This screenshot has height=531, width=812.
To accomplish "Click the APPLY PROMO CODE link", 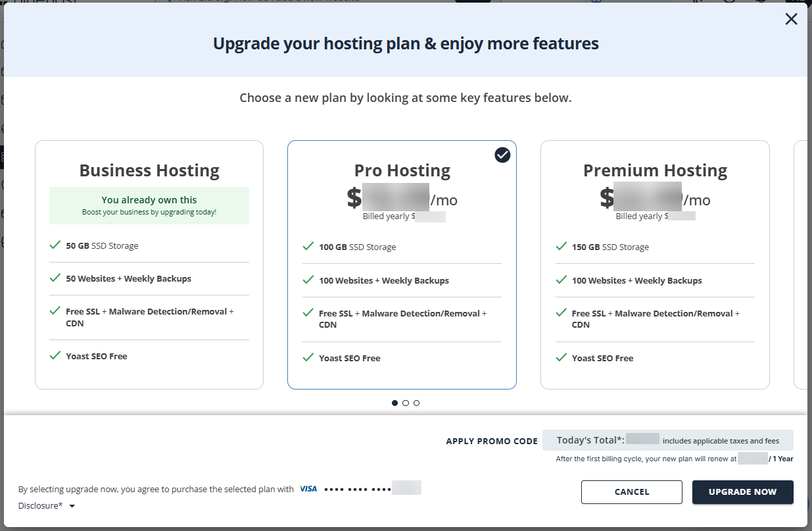I will (x=492, y=441).
